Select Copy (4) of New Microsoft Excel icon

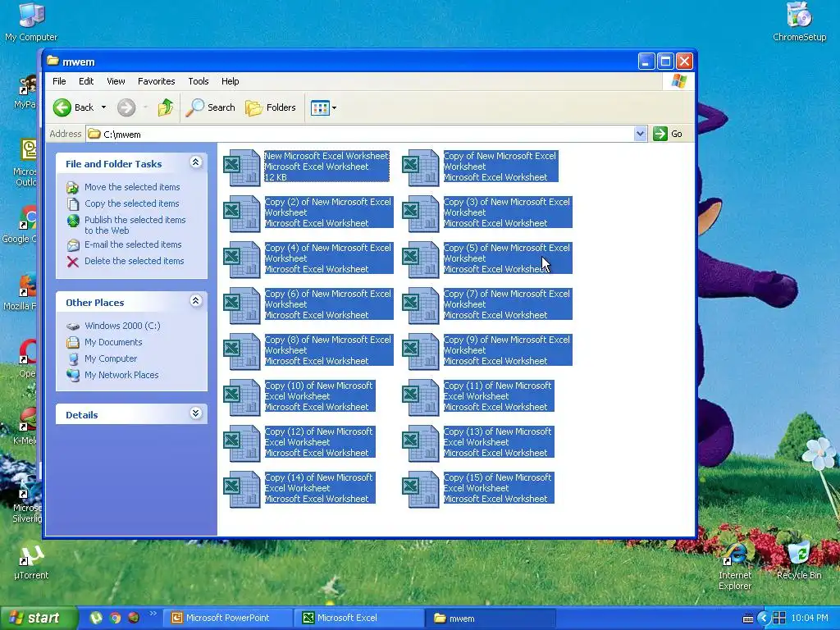(x=242, y=260)
